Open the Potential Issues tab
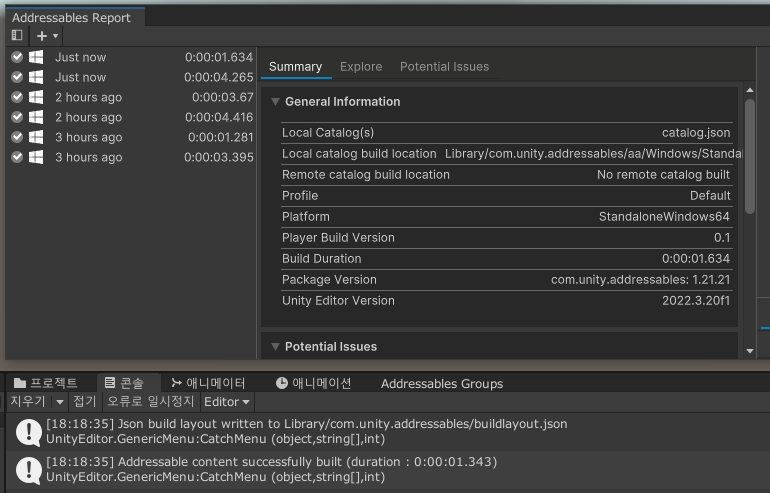 444,67
